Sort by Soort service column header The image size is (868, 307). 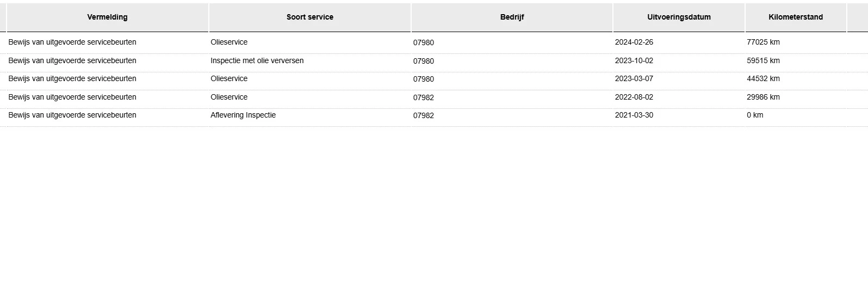click(309, 17)
